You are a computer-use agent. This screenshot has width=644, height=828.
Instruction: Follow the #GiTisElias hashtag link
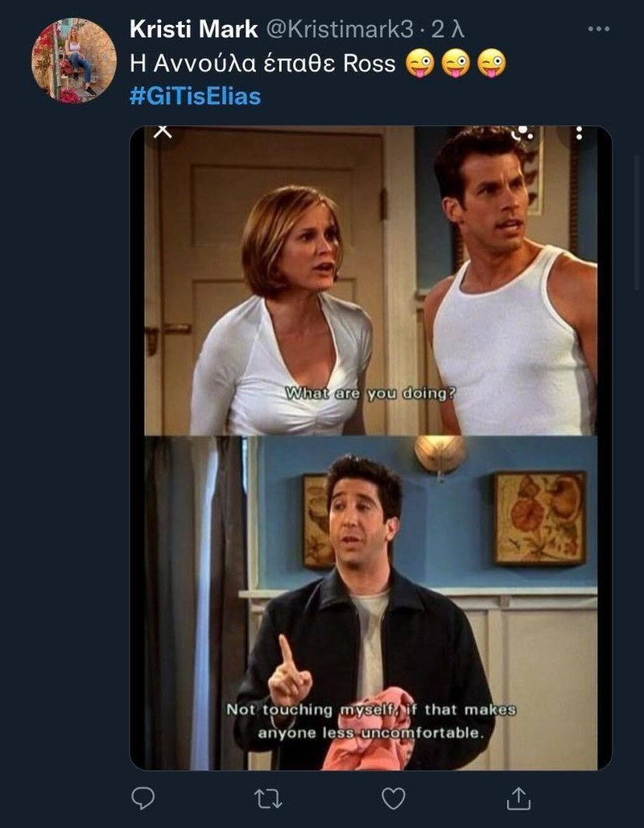tap(196, 97)
